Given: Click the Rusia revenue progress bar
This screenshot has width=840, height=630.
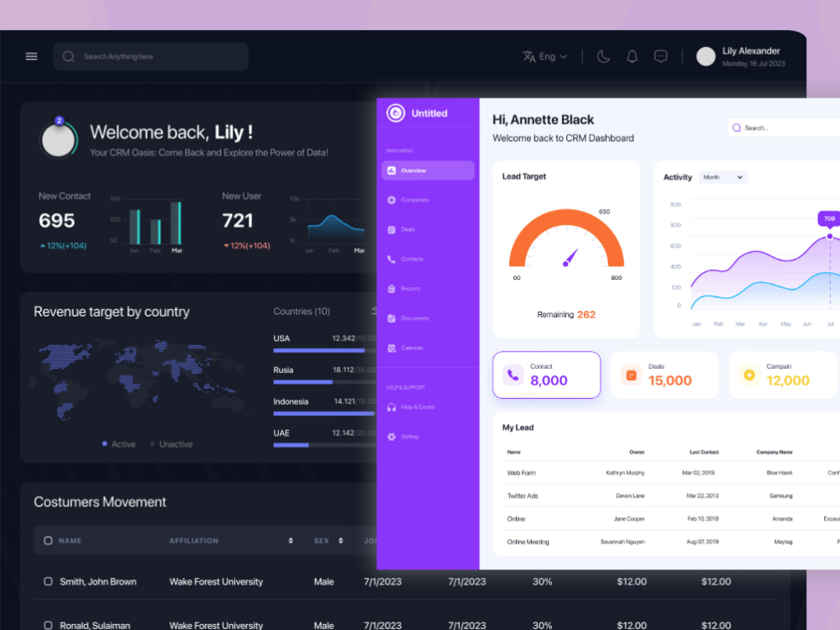Looking at the screenshot, I should tap(324, 382).
